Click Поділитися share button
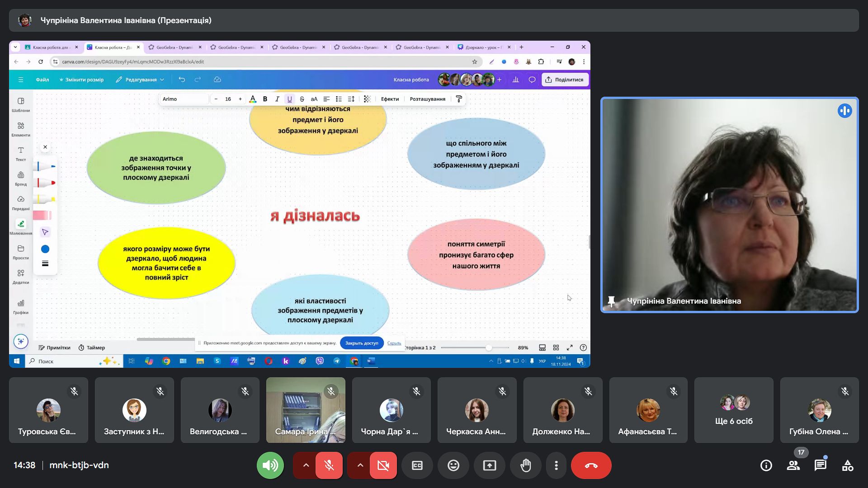The image size is (868, 488). coord(565,80)
